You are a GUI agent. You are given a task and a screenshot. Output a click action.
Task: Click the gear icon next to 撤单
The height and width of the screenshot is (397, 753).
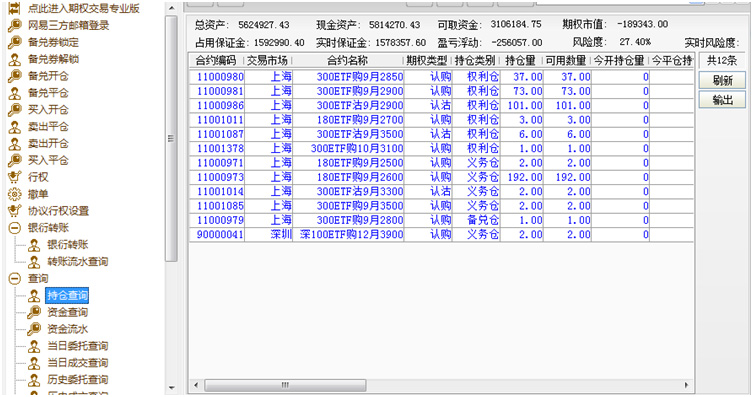point(15,194)
